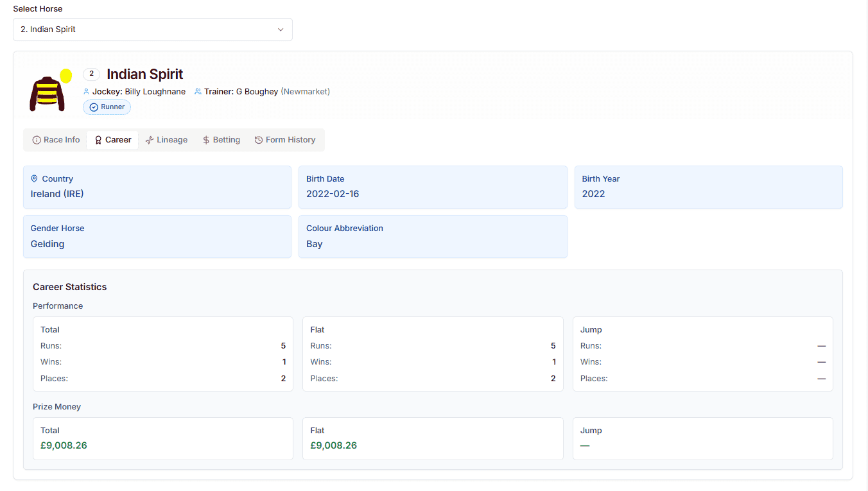
Task: Click the Country location pin icon
Action: click(x=35, y=179)
